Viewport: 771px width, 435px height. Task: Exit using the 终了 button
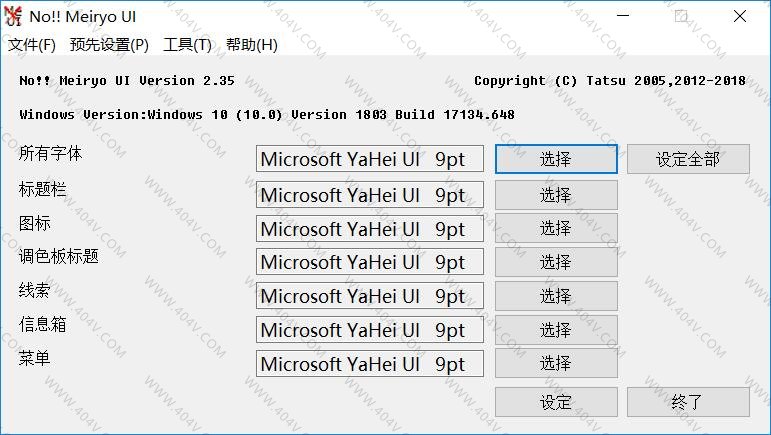[687, 402]
